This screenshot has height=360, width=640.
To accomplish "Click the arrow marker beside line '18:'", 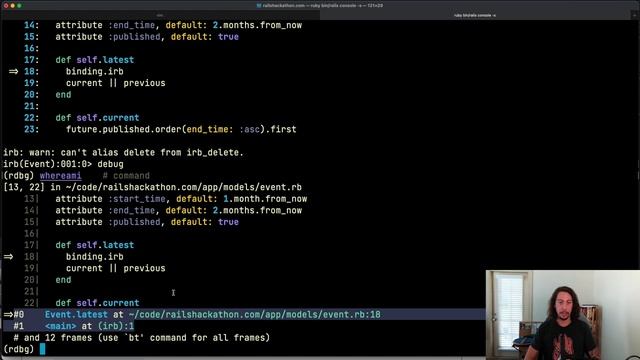I will 13,71.
